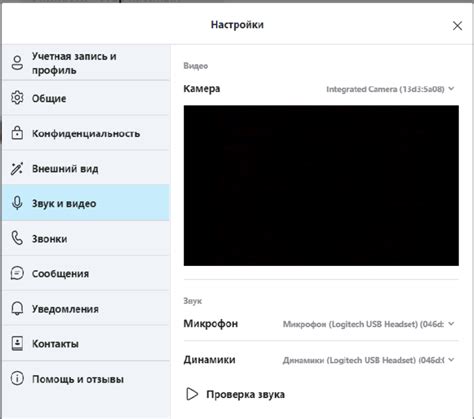Open the Общие settings section

pos(86,98)
